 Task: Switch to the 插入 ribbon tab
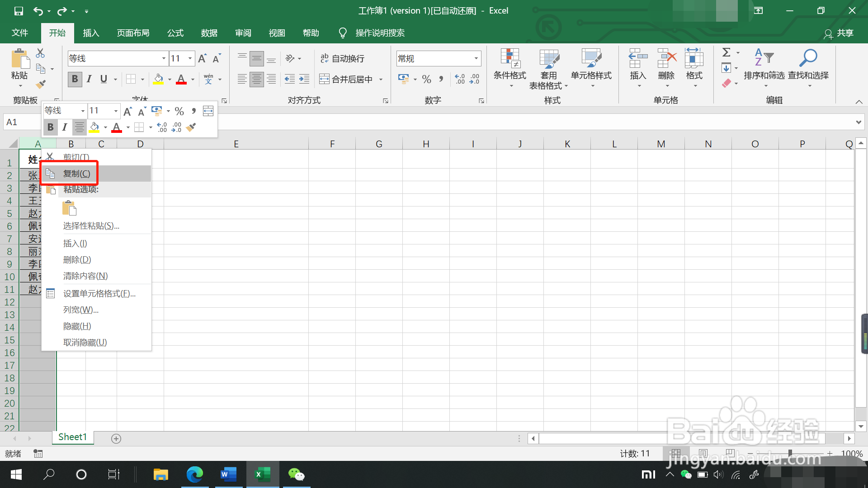click(x=91, y=33)
